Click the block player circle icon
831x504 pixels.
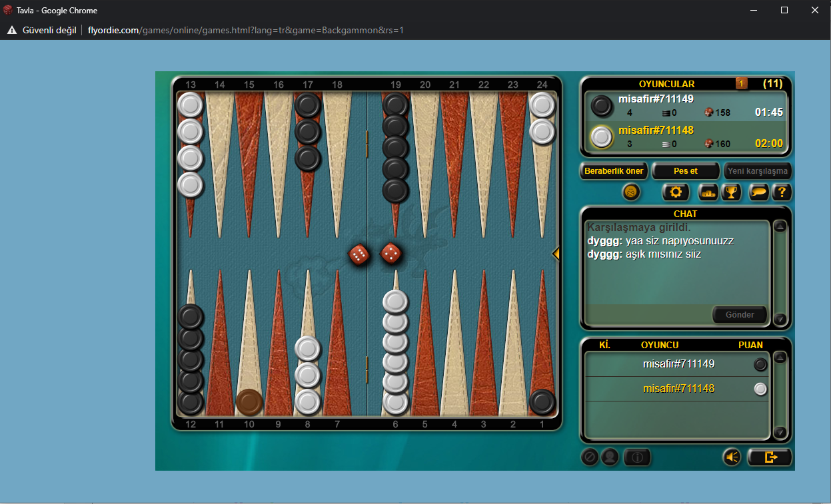[589, 457]
